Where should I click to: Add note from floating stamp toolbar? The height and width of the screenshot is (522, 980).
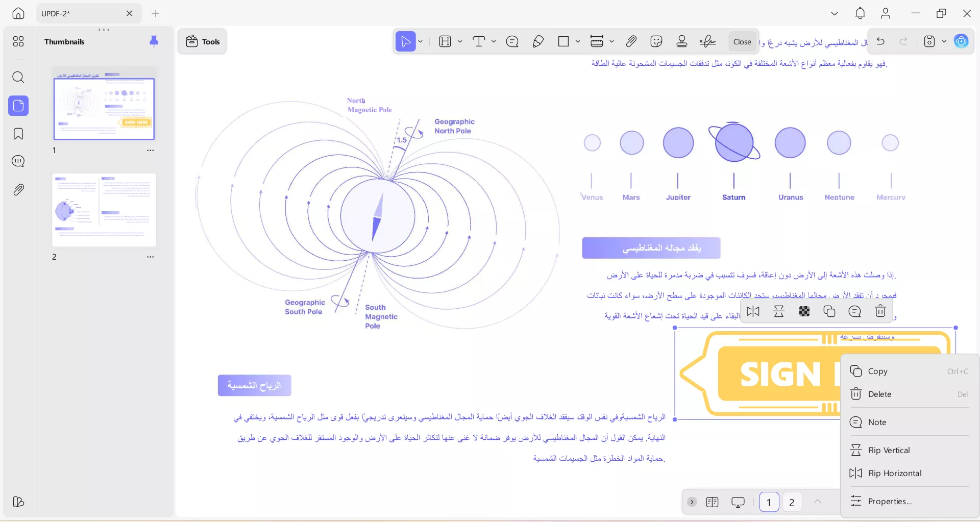click(855, 311)
